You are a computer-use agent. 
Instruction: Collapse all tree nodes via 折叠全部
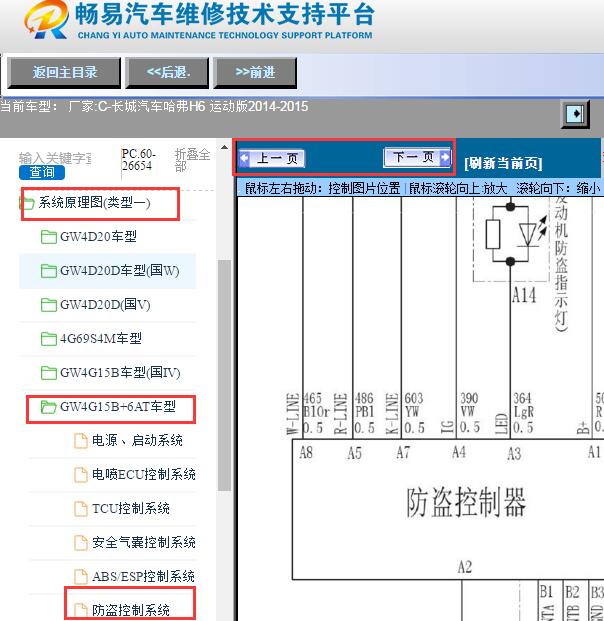coord(192,160)
